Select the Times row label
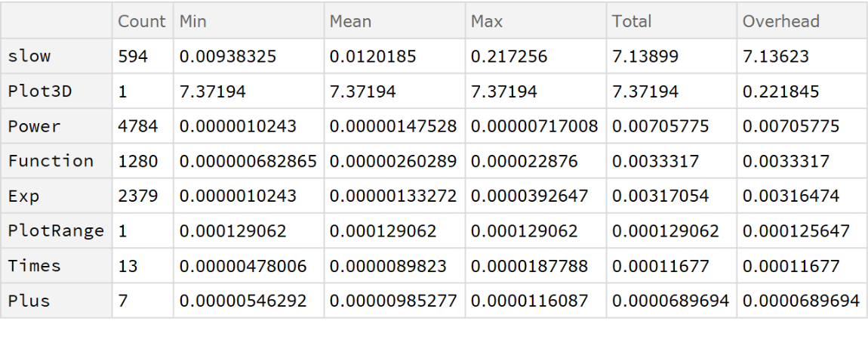 pos(34,266)
